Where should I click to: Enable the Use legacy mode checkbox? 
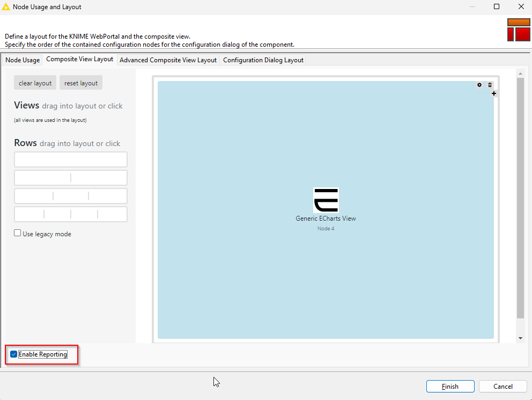17,233
